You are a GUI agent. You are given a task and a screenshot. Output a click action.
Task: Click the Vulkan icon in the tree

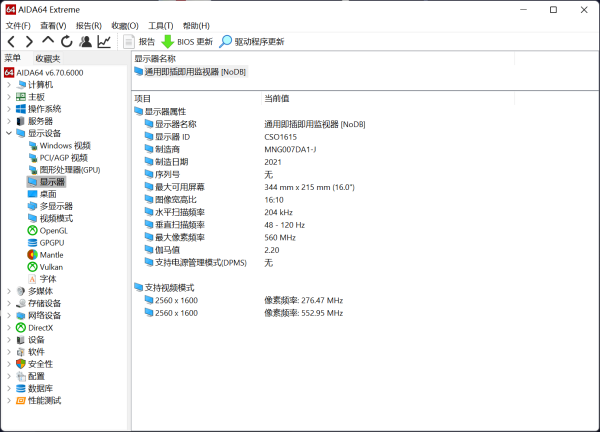click(x=33, y=267)
